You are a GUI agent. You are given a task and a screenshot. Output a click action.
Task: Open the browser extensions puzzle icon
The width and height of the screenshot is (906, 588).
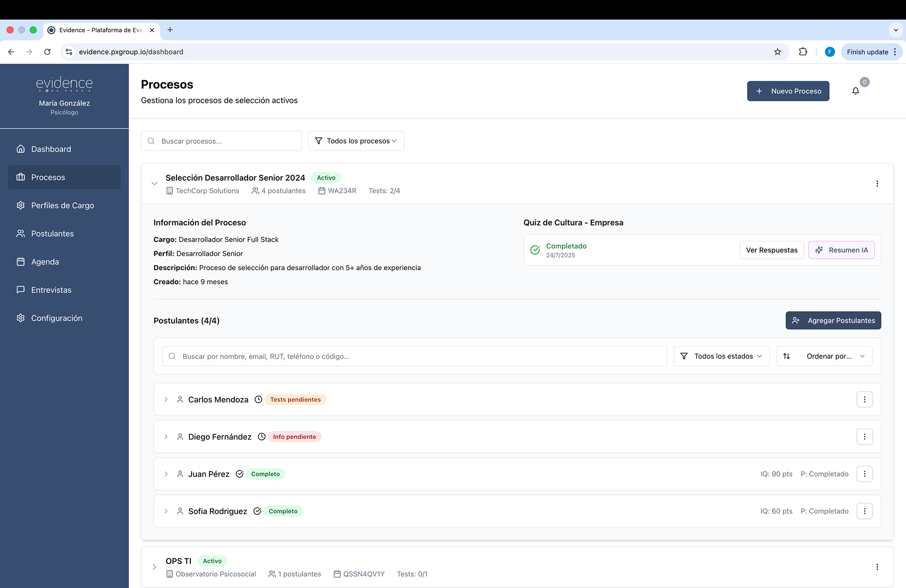click(803, 52)
